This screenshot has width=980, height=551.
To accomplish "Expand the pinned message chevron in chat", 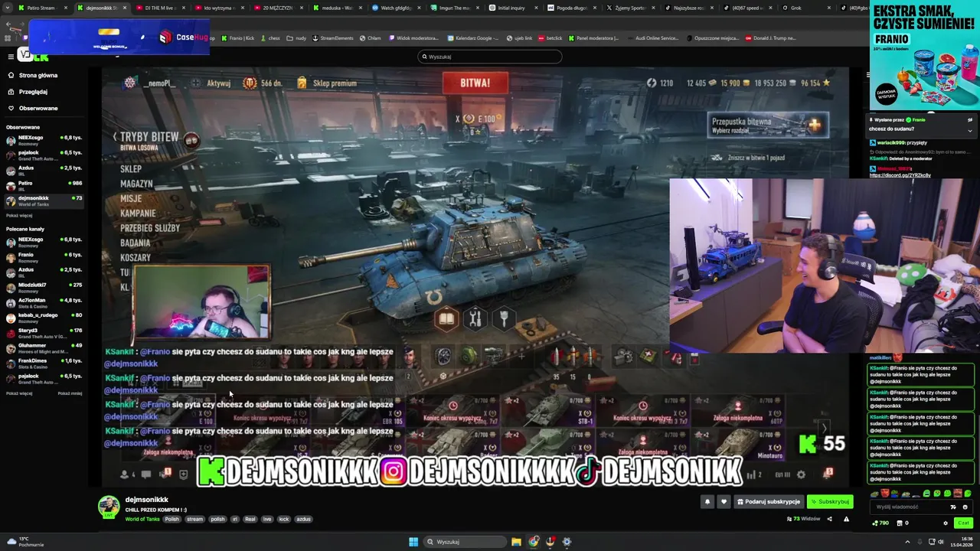I will click(969, 130).
